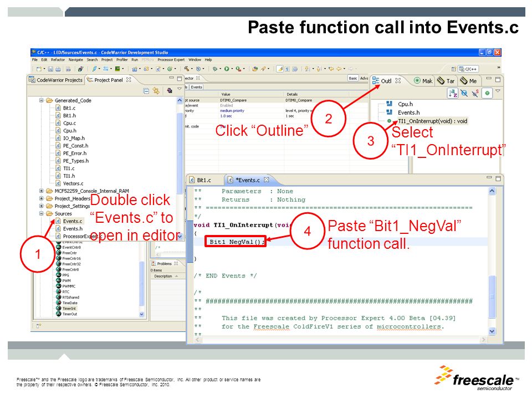Open the Window menu
The height and width of the screenshot is (399, 532).
(x=195, y=60)
